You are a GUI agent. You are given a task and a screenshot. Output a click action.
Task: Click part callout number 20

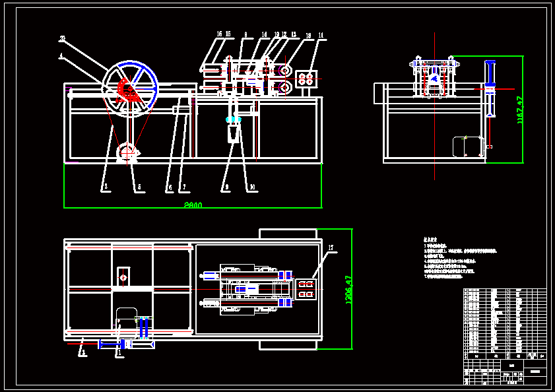pos(62,38)
